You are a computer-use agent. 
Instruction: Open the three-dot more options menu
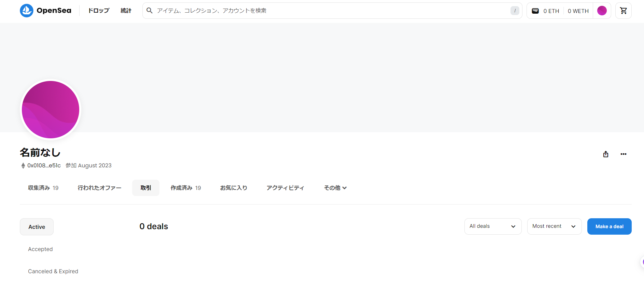(624, 154)
